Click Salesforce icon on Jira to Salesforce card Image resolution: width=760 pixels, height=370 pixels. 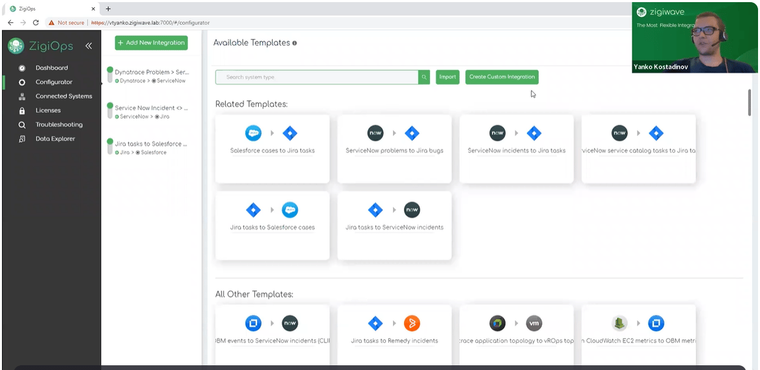click(290, 210)
